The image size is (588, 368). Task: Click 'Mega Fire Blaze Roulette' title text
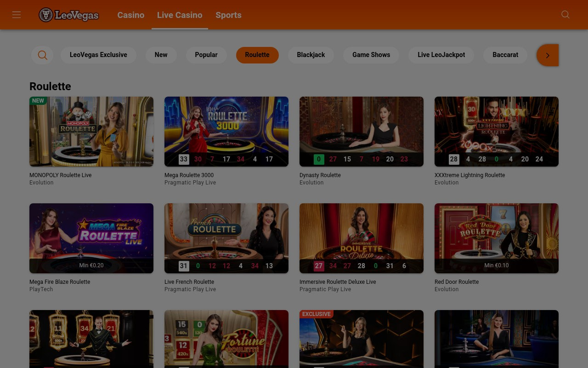[60, 282]
